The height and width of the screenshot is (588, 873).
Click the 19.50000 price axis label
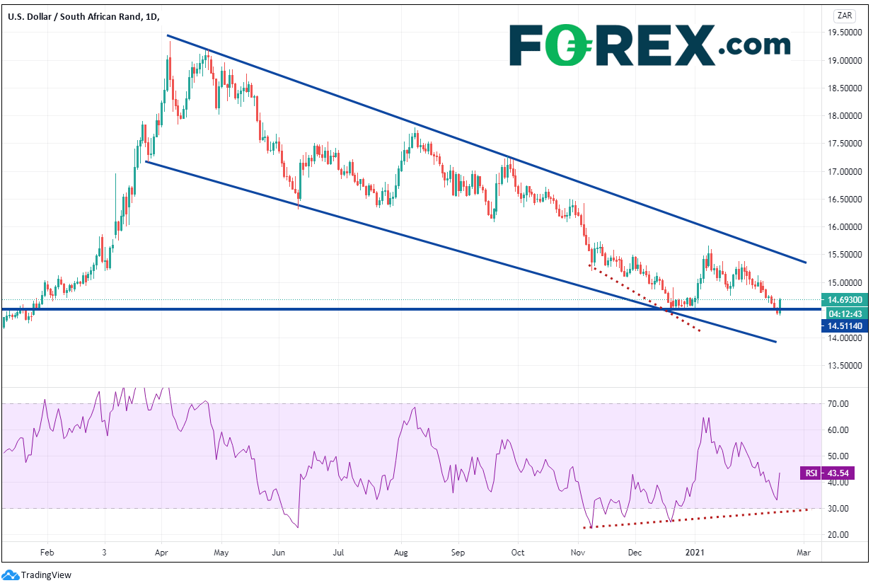[x=846, y=33]
